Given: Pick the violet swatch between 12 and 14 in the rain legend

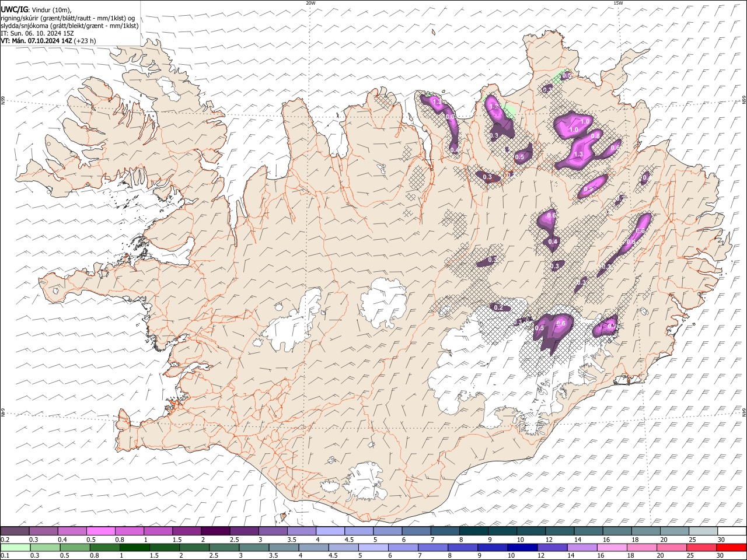Looking at the screenshot, I should coord(552,547).
